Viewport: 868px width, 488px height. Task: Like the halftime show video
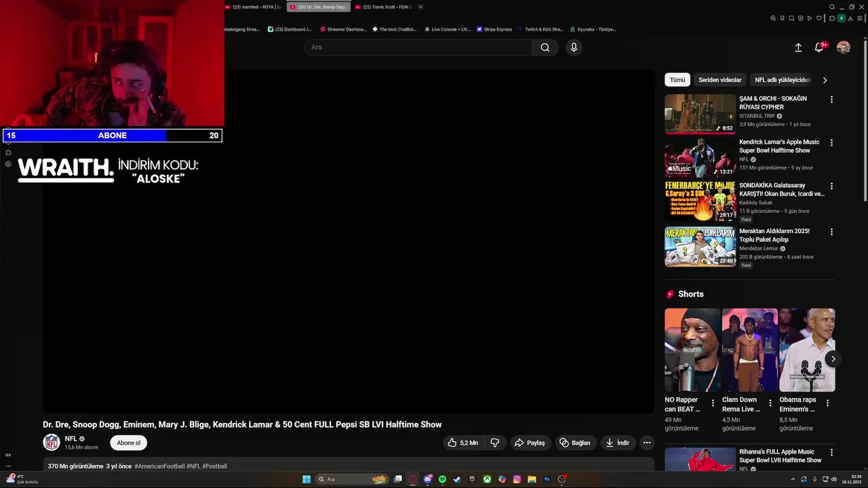click(462, 443)
